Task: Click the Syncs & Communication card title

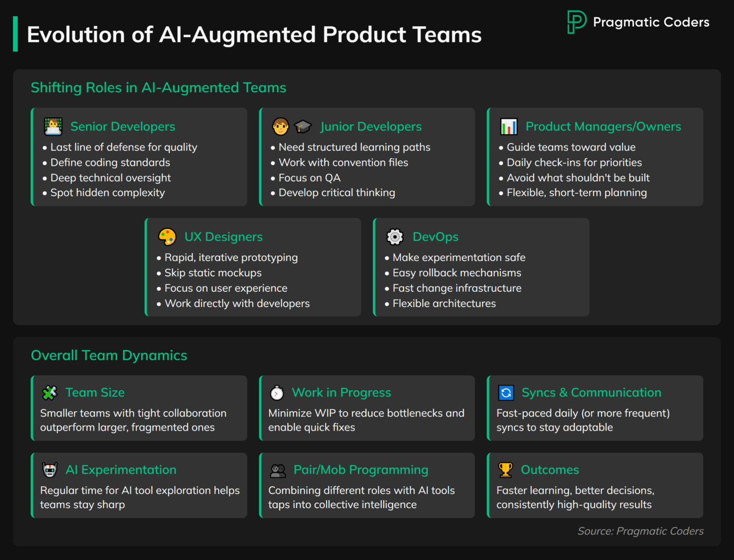Action: coord(591,392)
